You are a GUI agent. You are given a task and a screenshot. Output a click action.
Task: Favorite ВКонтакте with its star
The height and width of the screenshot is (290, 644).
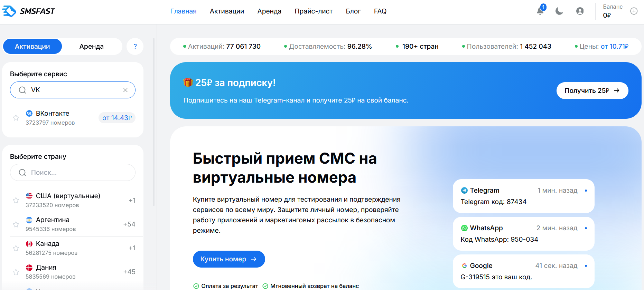[x=16, y=118]
